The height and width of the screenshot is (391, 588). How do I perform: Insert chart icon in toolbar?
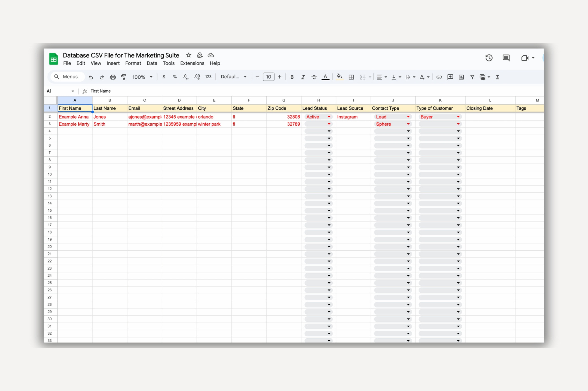(x=461, y=77)
